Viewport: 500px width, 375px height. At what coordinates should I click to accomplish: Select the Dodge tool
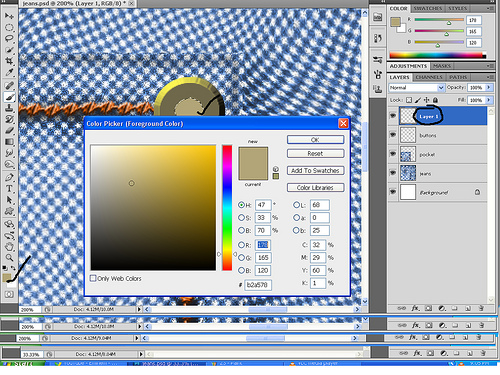point(9,164)
